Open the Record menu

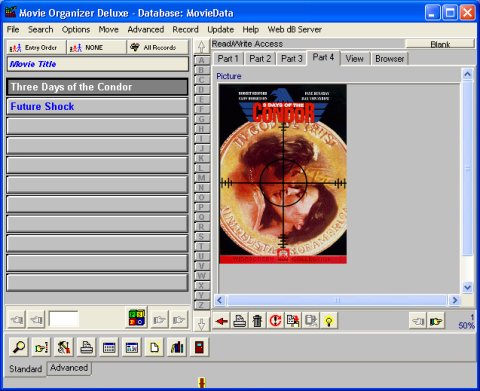(185, 29)
